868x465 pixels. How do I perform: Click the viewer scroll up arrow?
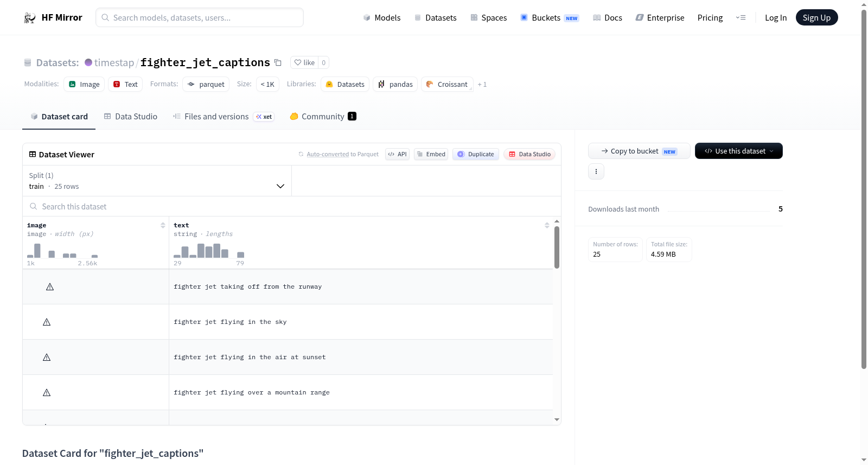point(557,221)
